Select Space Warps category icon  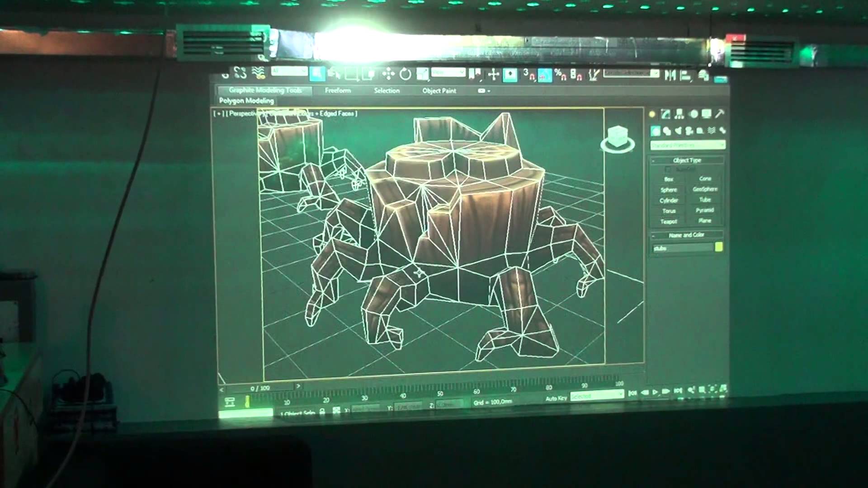point(711,131)
